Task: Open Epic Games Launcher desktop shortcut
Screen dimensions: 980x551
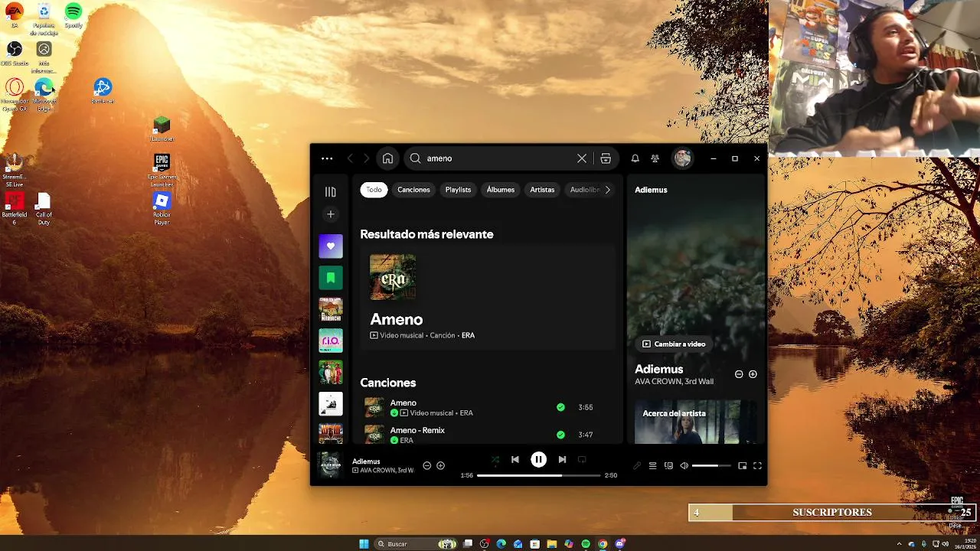Action: (162, 169)
